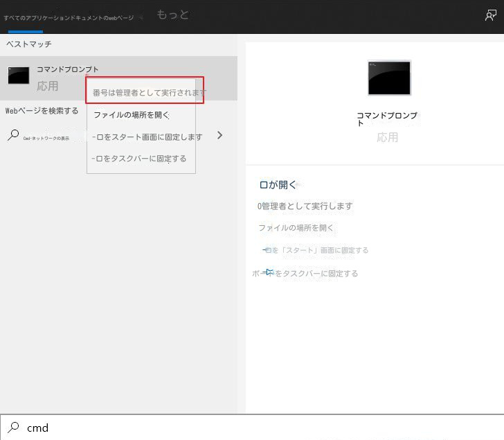504x440 pixels.
Task: Open the Cmd-ネットワークの表示 web search suggestion
Action: click(x=46, y=138)
